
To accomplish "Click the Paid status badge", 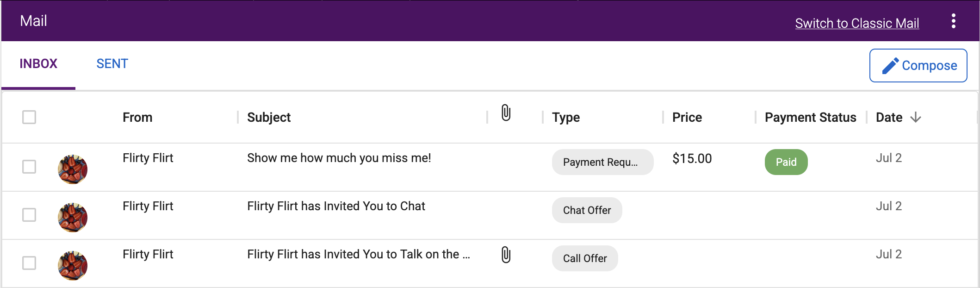I will pos(786,162).
